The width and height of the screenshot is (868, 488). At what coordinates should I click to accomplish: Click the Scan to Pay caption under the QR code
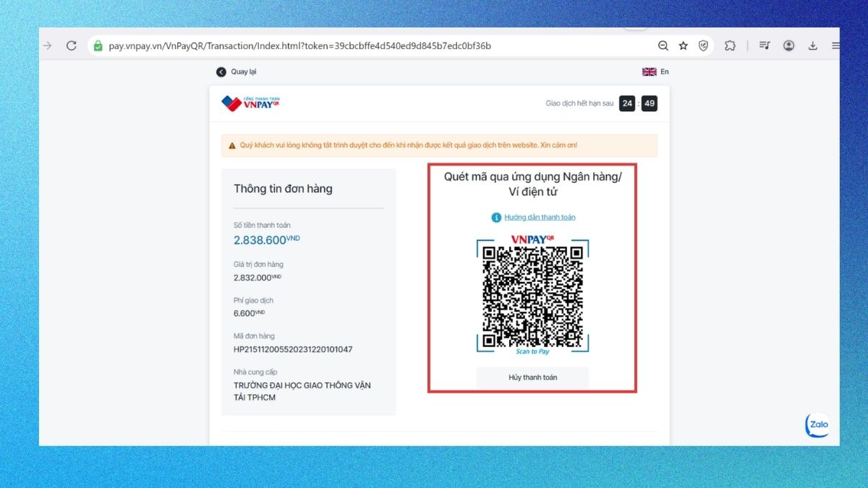[532, 351]
